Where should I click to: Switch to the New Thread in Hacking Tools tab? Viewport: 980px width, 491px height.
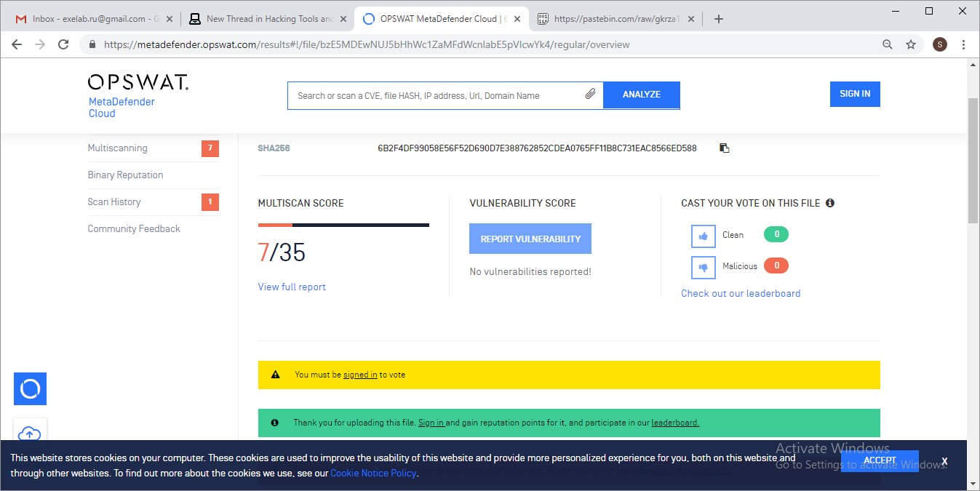pos(266,19)
